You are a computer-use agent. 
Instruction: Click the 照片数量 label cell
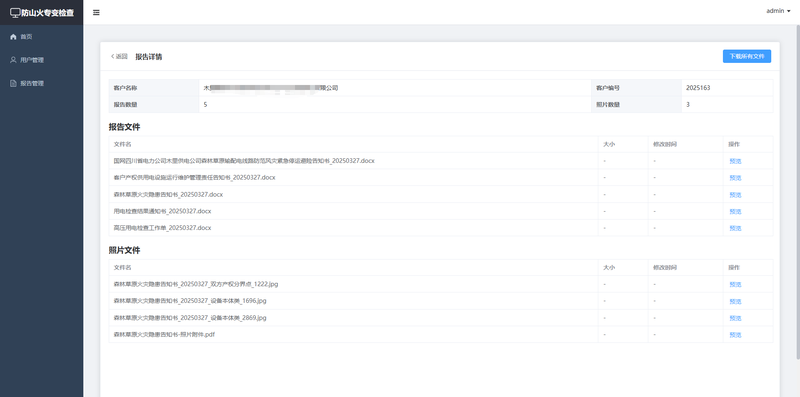636,105
